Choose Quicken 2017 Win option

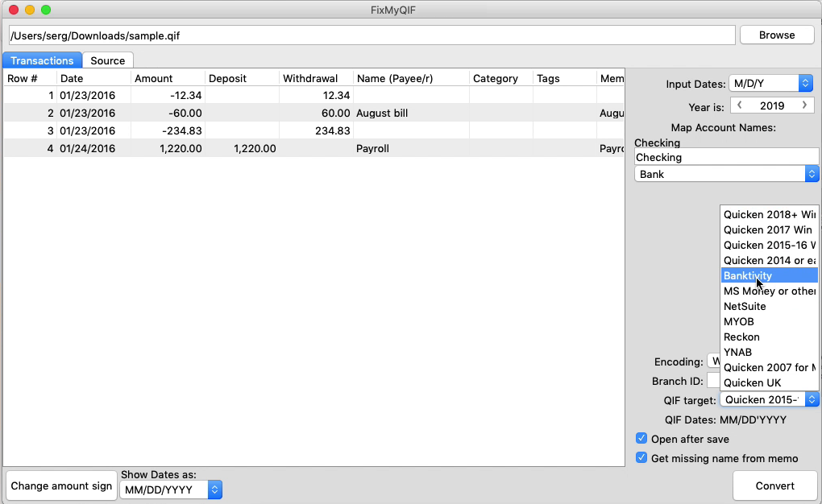(769, 229)
